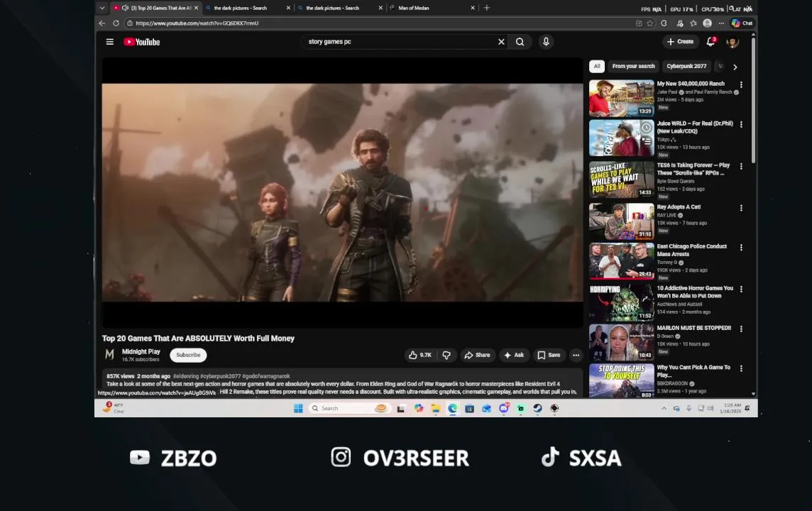
Task: Open more actions ellipsis under the video
Action: click(576, 355)
